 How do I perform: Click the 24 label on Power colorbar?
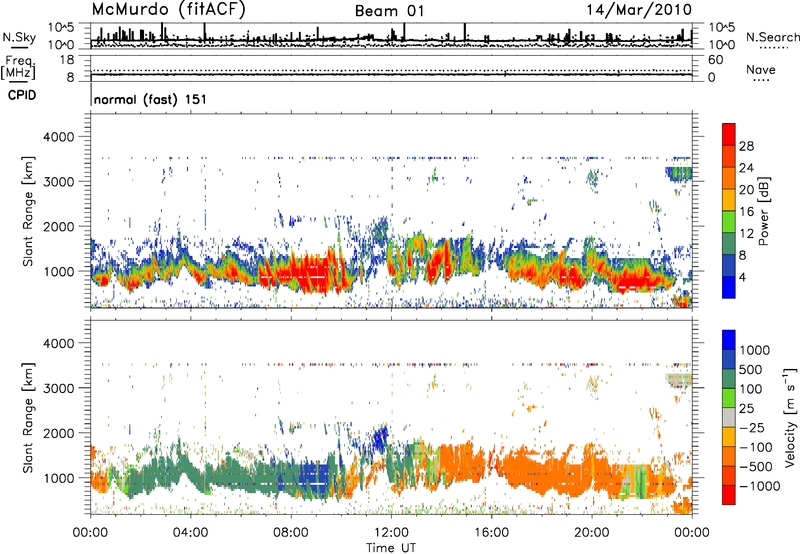(x=746, y=168)
